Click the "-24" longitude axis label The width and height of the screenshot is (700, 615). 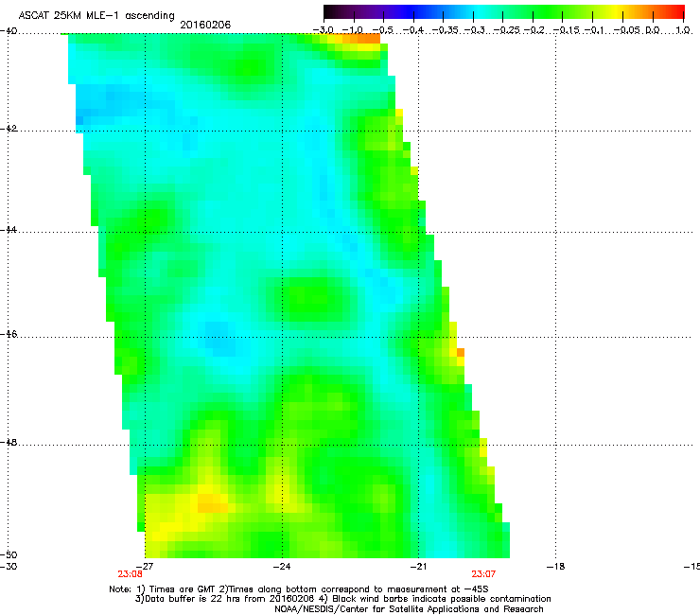[282, 566]
